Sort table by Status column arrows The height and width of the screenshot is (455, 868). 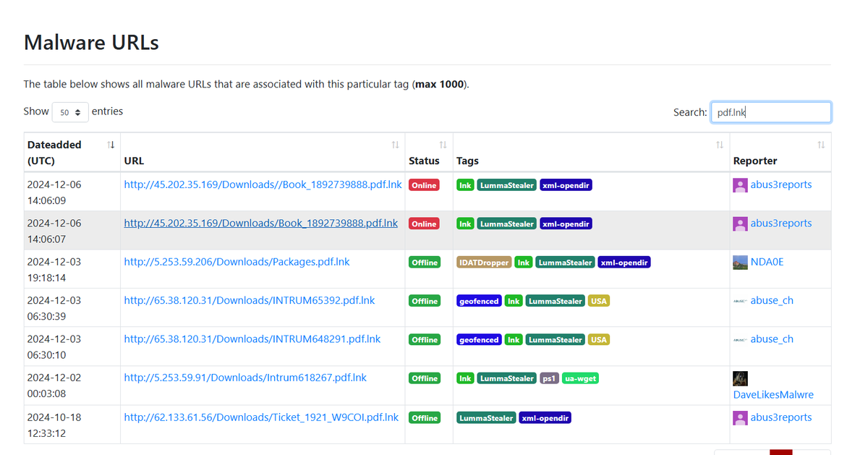(443, 145)
